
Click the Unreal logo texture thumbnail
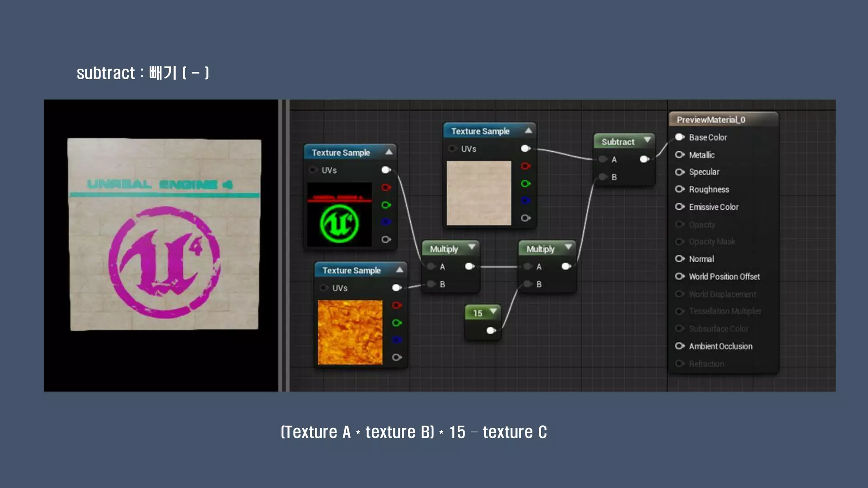pyautogui.click(x=339, y=214)
